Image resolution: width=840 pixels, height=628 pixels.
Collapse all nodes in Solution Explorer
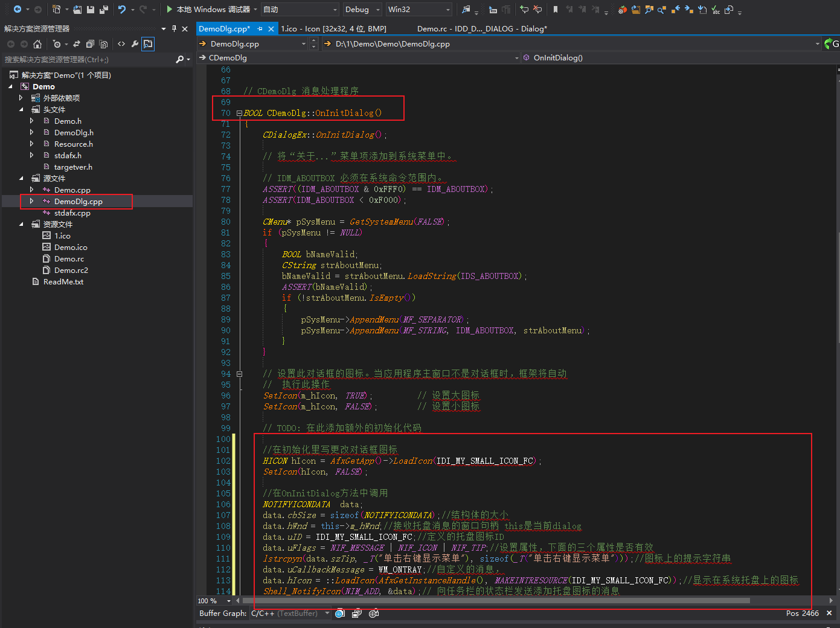tap(90, 44)
